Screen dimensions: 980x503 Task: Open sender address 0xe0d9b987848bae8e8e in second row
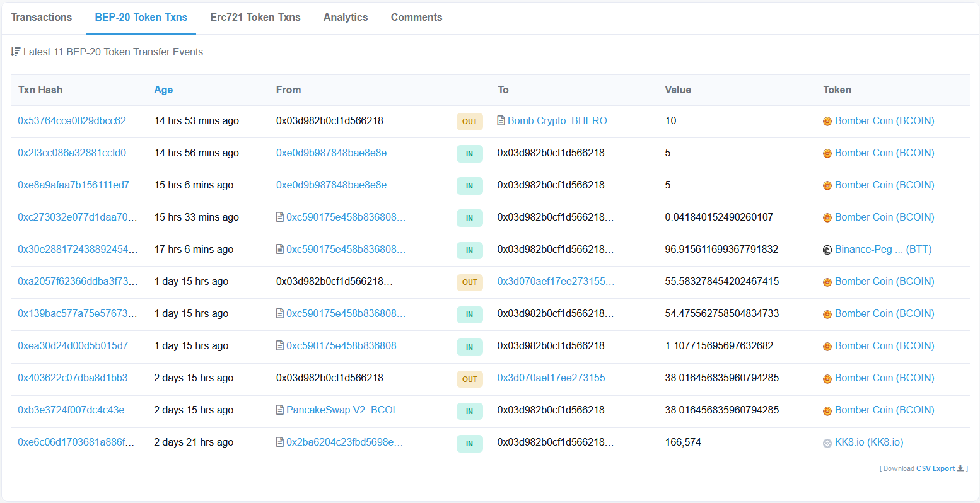pos(335,153)
